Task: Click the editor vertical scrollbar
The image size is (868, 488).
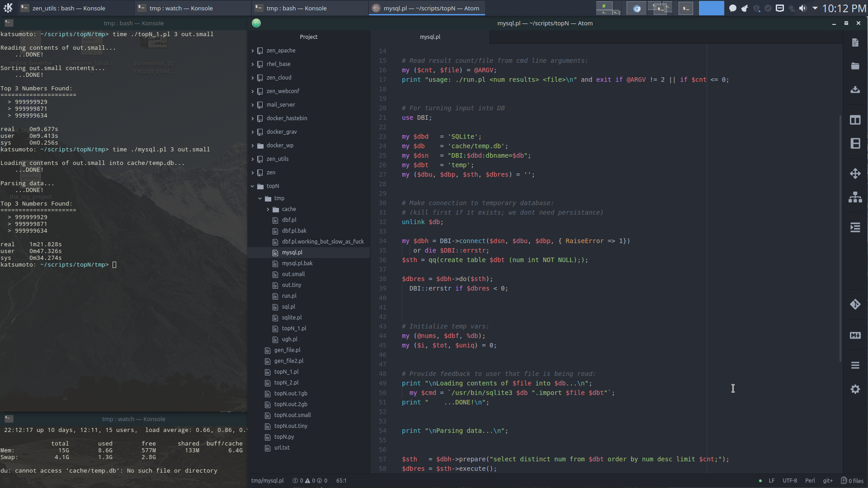Action: point(840,239)
